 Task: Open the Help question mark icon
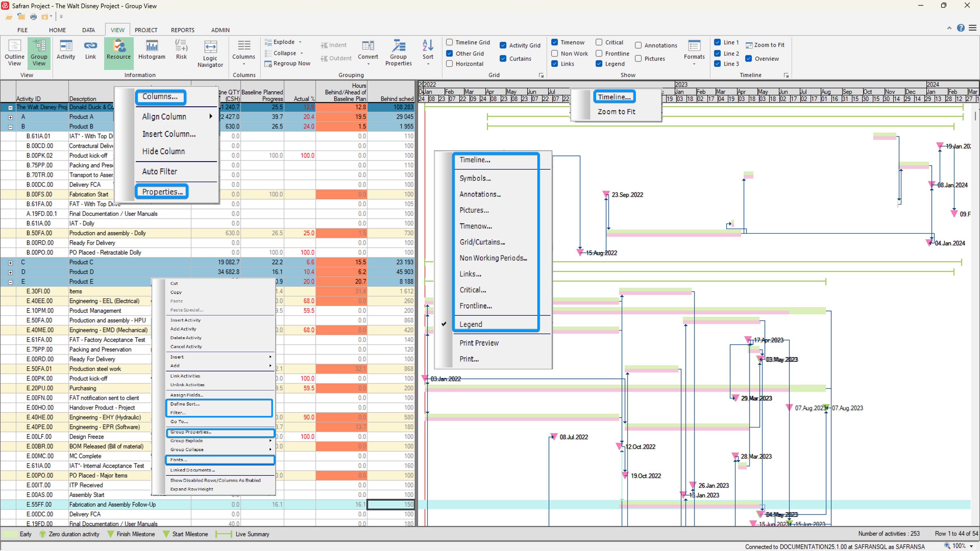pyautogui.click(x=961, y=28)
